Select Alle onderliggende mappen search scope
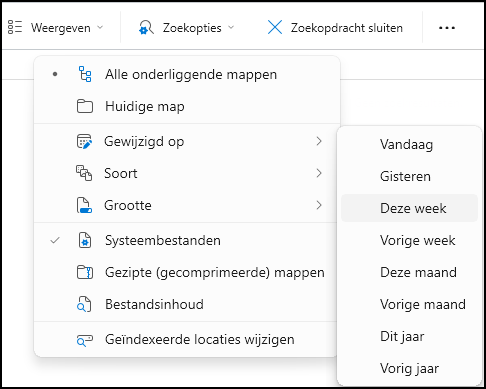The width and height of the screenshot is (486, 389). pyautogui.click(x=187, y=74)
